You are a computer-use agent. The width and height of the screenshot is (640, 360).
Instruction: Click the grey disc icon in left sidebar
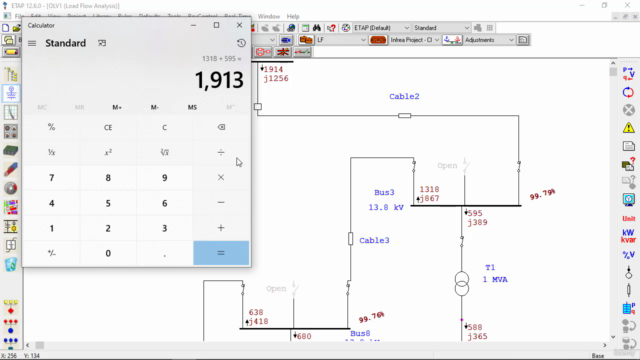(x=11, y=188)
